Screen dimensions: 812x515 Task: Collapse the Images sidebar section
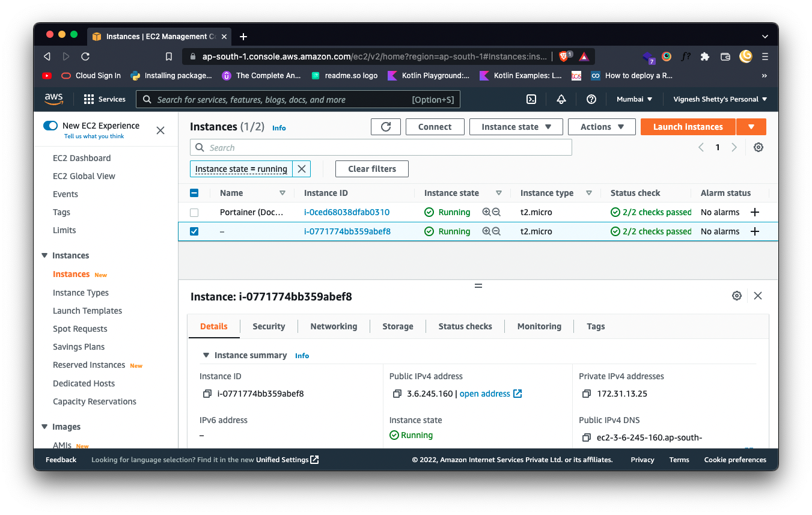tap(44, 427)
